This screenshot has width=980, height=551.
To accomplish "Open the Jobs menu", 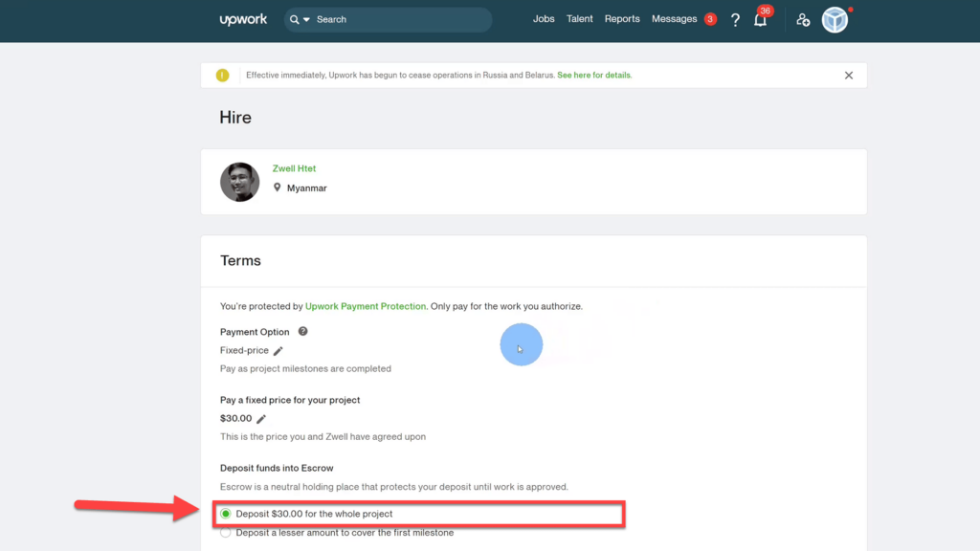I will (544, 19).
